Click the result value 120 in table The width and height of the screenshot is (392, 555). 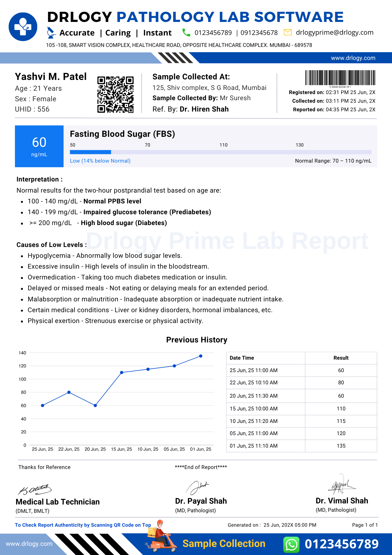[x=341, y=433]
